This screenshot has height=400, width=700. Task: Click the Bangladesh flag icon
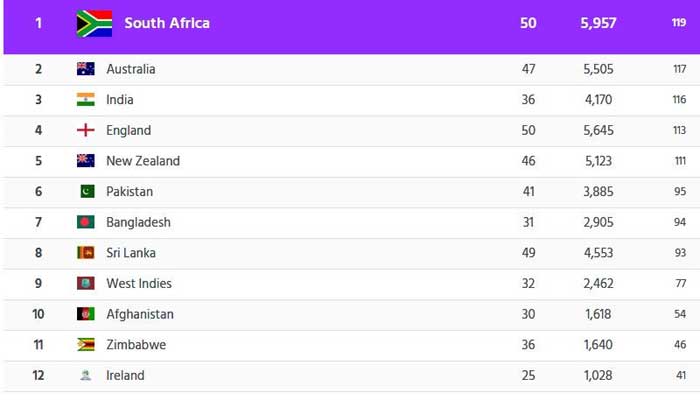(86, 222)
